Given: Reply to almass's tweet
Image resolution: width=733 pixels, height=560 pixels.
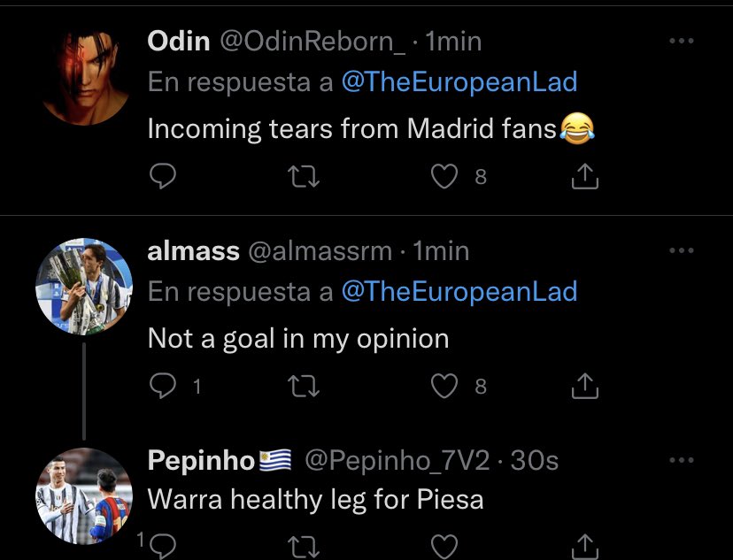Looking at the screenshot, I should pyautogui.click(x=163, y=387).
